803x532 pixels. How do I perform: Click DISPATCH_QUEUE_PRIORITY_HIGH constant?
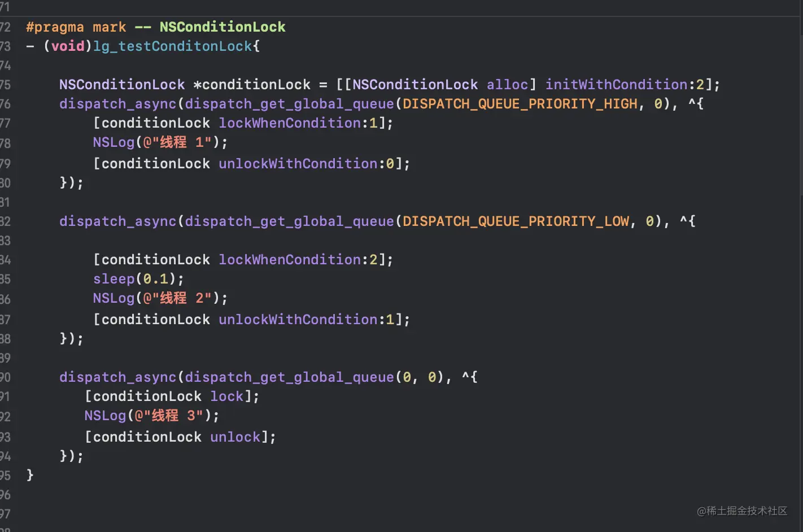(x=520, y=104)
